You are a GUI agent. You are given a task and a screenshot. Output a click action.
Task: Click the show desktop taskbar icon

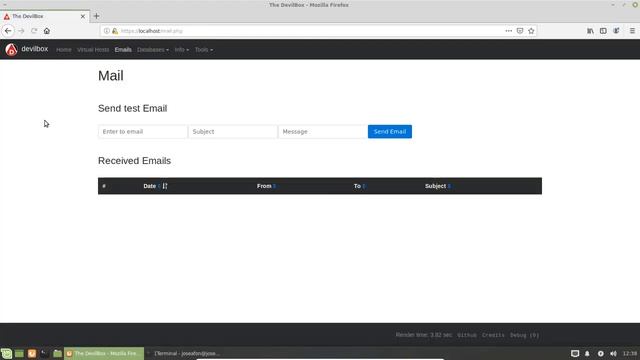pos(19,353)
